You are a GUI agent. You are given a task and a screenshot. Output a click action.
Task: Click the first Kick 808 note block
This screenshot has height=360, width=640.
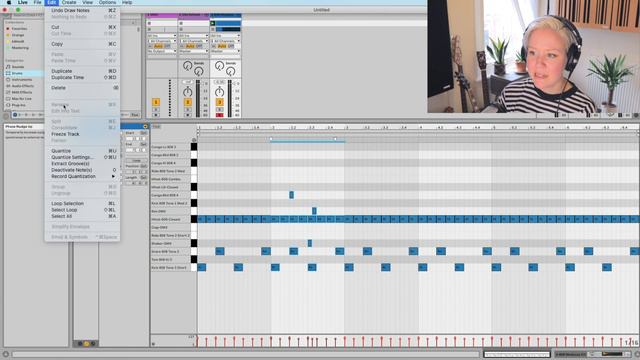tap(202, 267)
